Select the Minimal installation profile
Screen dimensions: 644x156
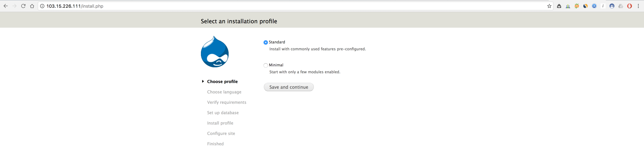[x=266, y=65]
